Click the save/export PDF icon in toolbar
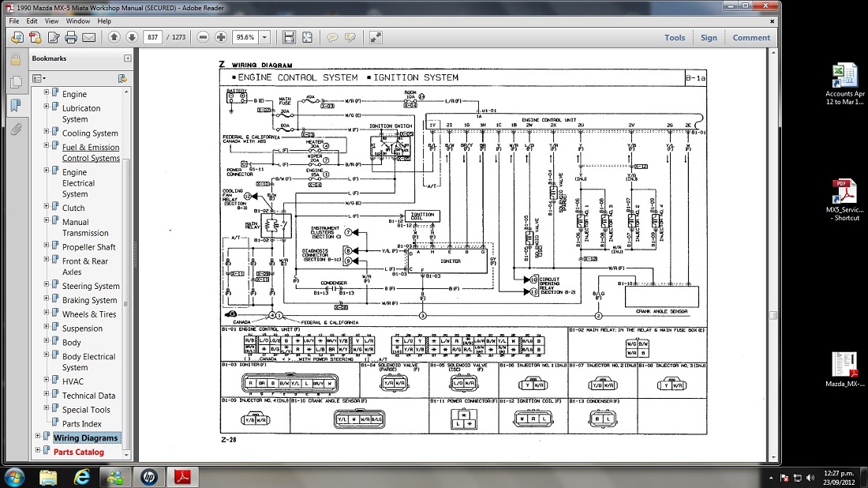Screen dimensions: 868x488 click(17, 37)
